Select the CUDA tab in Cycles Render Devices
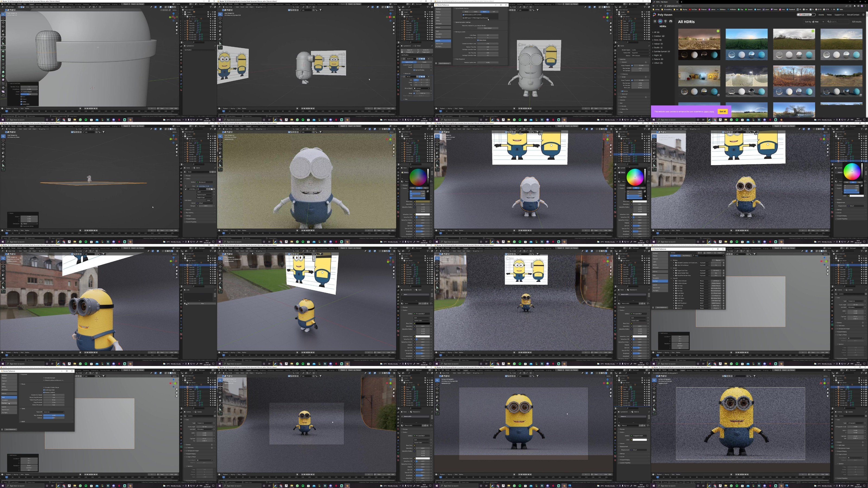 (476, 11)
